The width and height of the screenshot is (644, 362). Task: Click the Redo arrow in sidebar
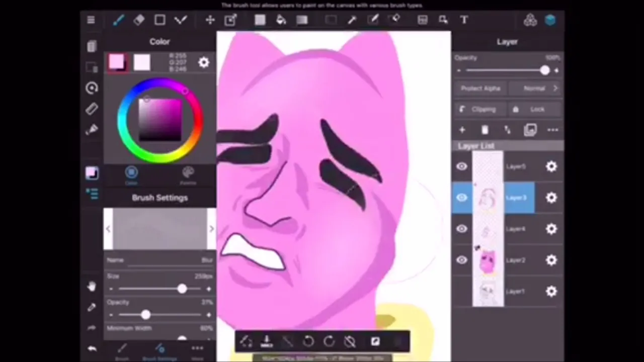click(92, 328)
